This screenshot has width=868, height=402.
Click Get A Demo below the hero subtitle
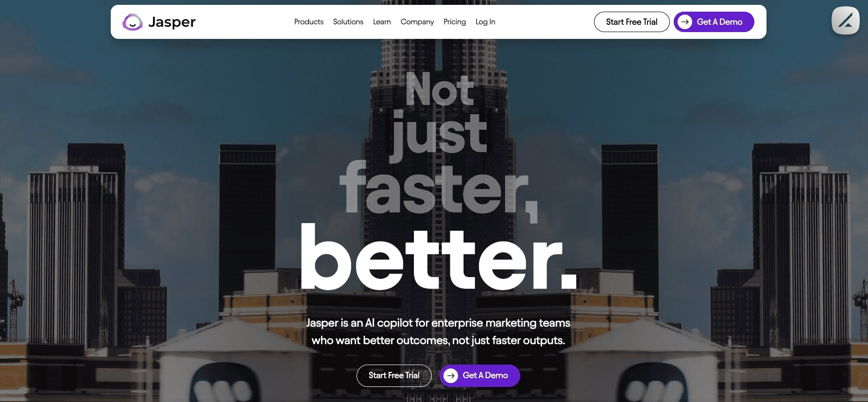[479, 376]
